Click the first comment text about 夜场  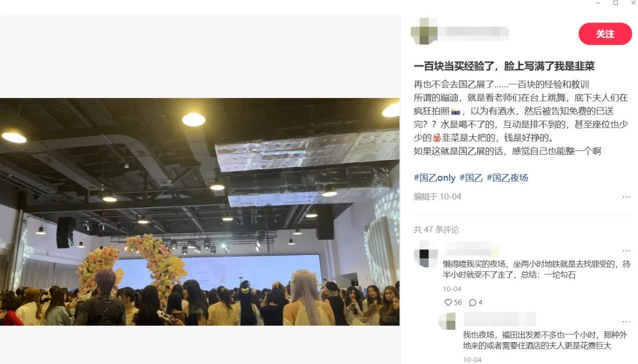pyautogui.click(x=536, y=270)
